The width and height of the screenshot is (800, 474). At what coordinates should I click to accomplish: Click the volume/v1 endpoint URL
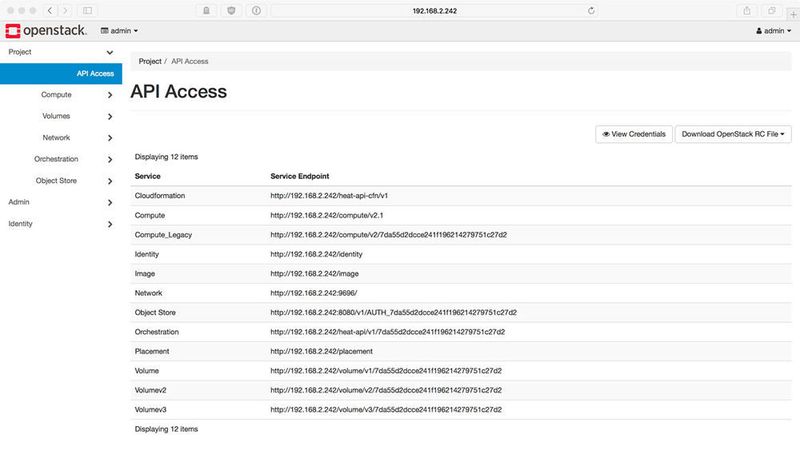point(386,370)
